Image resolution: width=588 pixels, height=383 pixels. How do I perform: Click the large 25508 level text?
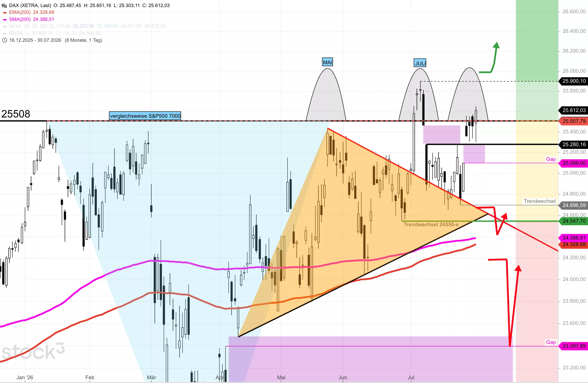[x=16, y=114]
